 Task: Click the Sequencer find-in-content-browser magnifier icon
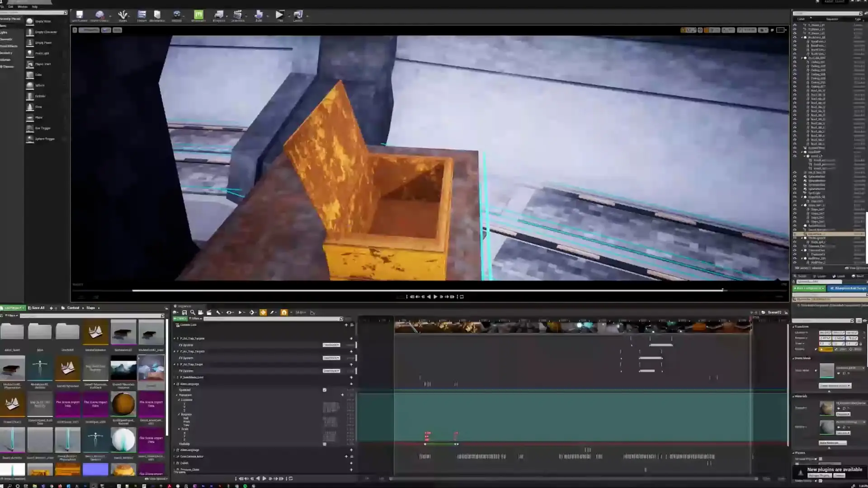coord(193,313)
